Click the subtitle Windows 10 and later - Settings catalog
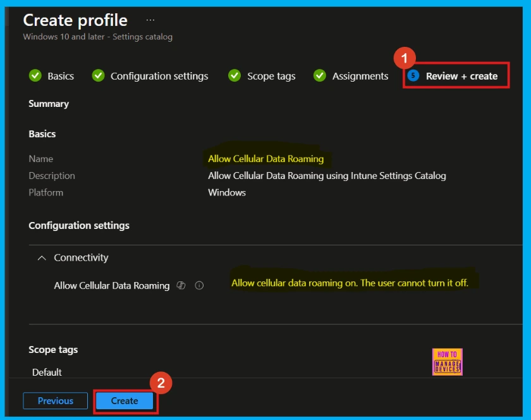The width and height of the screenshot is (531, 420). click(98, 37)
